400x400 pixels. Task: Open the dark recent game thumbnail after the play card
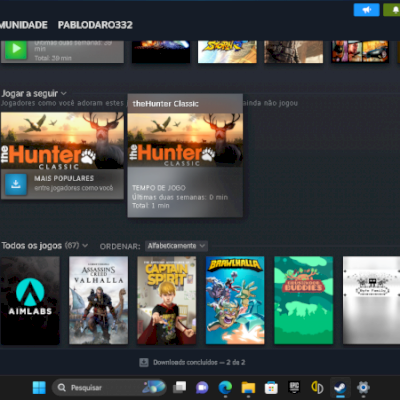(x=161, y=52)
